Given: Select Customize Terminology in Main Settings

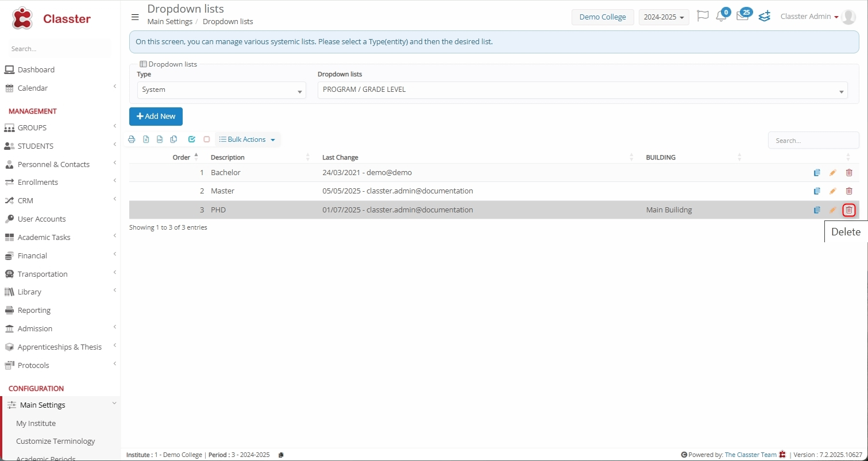Looking at the screenshot, I should [x=56, y=441].
